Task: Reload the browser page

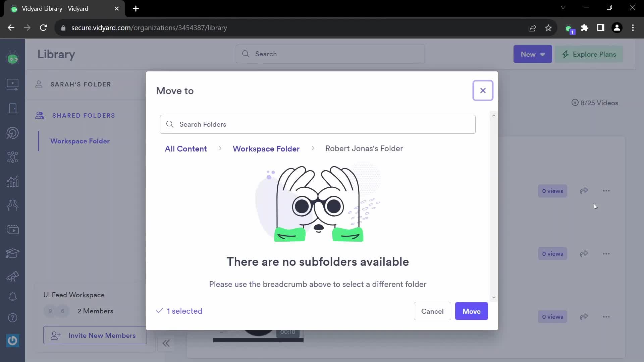Action: point(43,28)
